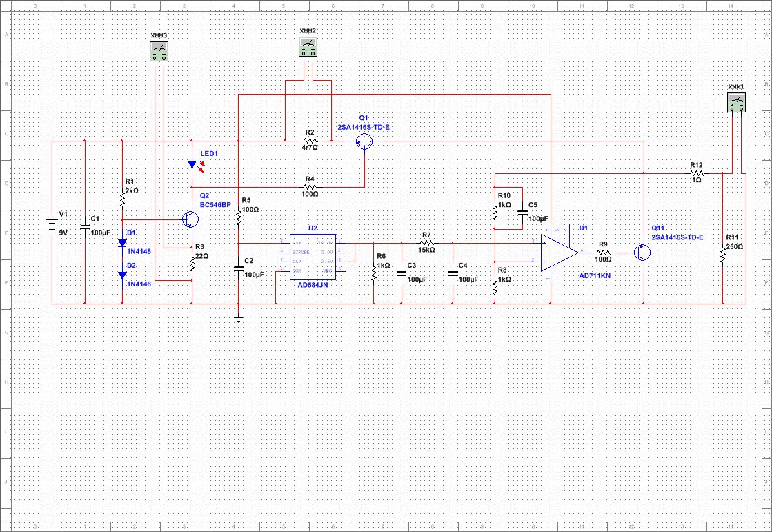Select the Q2 BC546BP transistor symbol
Viewport: 772px width, 532px height.
pos(189,219)
